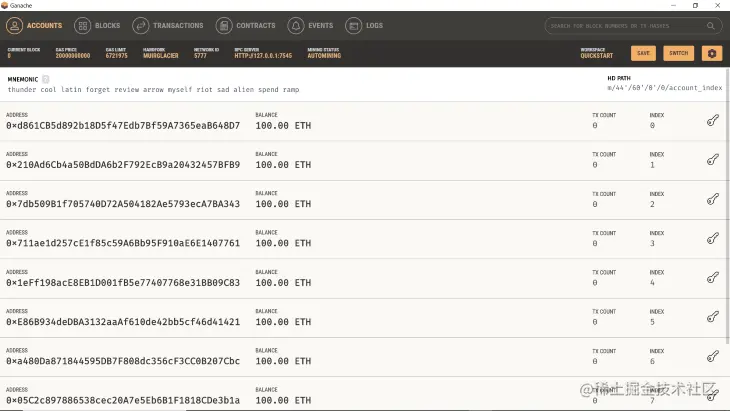The height and width of the screenshot is (411, 730).
Task: Click the Transactions arrows icon
Action: (140, 26)
